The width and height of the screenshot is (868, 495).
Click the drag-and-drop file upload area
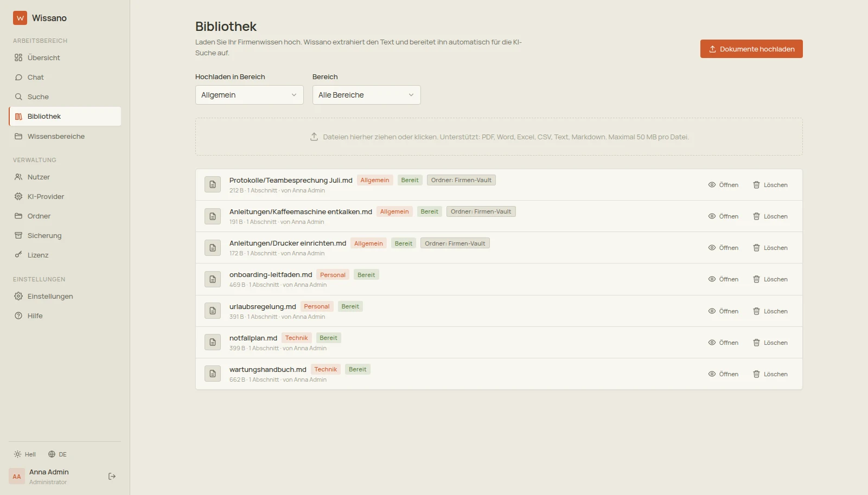(x=499, y=137)
